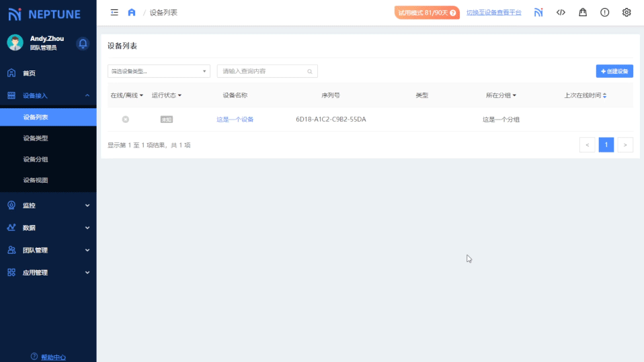Click the search magnifier icon
The width and height of the screenshot is (644, 362).
pyautogui.click(x=310, y=71)
